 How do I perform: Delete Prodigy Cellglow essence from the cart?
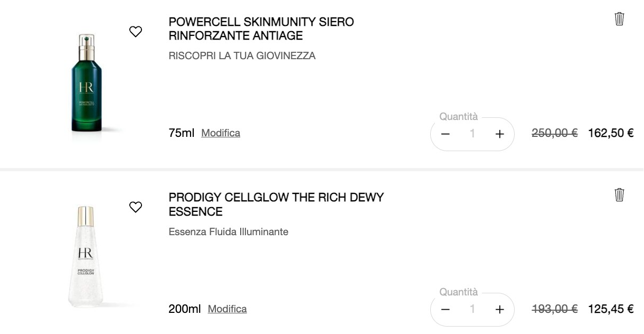[619, 194]
